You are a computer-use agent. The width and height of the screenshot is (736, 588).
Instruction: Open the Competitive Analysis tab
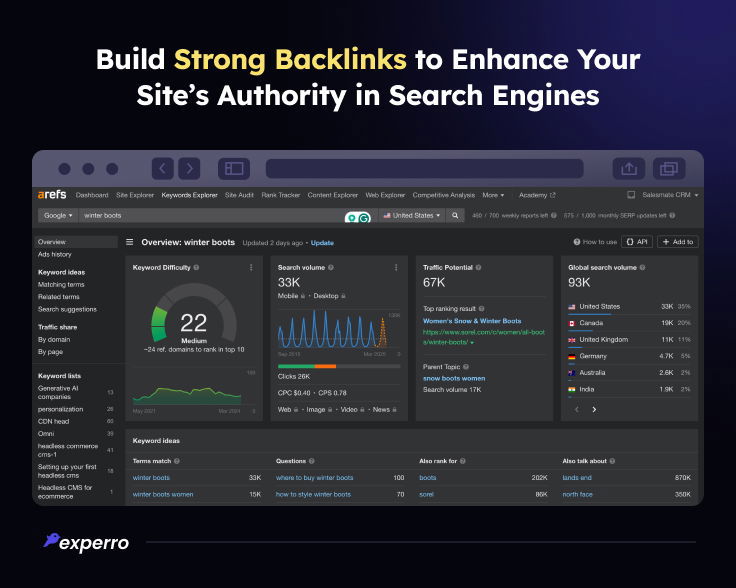444,195
